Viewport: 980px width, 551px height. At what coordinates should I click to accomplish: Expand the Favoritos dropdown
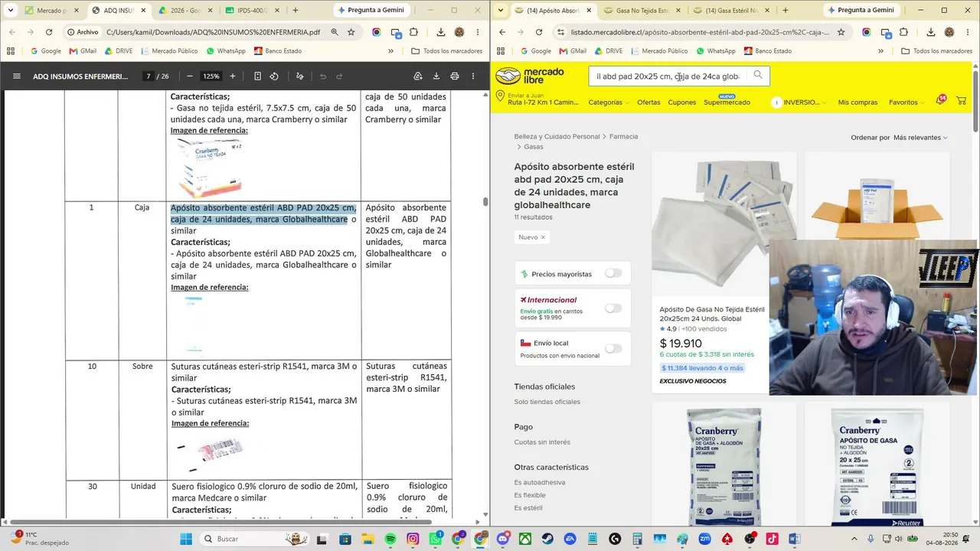906,103
